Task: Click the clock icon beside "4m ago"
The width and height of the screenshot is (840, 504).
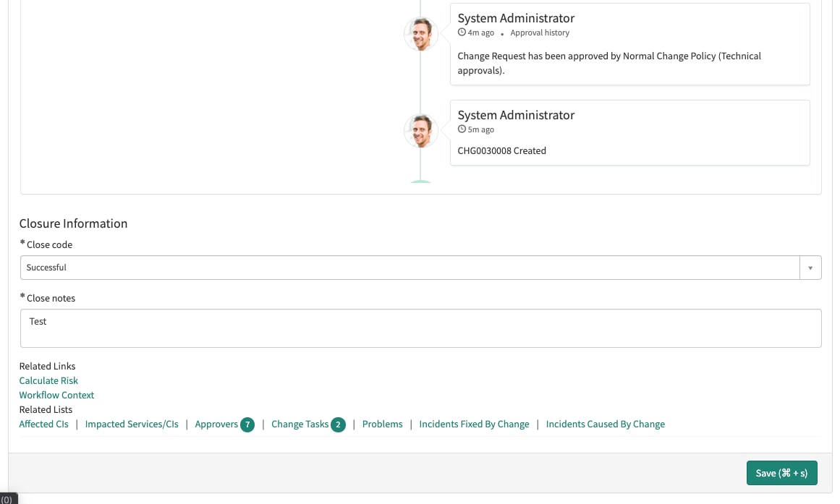Action: 462,32
